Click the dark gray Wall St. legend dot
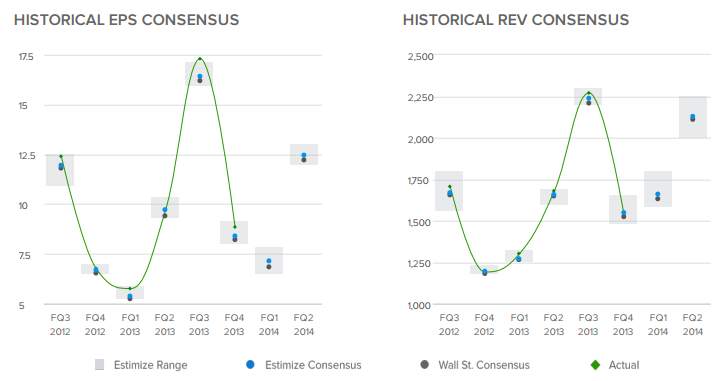The image size is (726, 381). [x=424, y=364]
